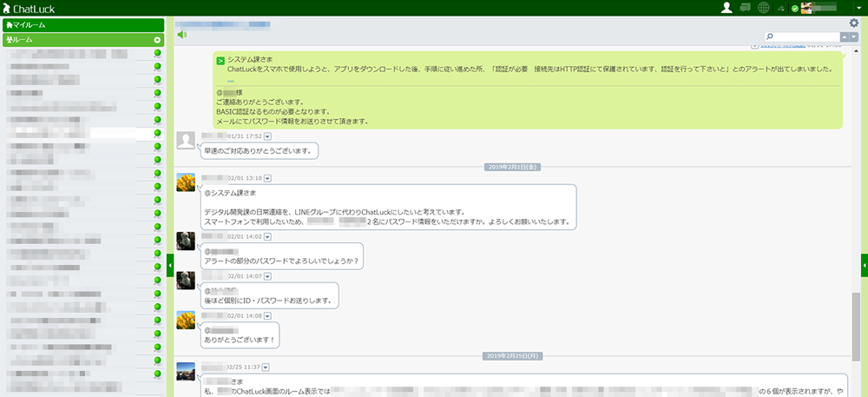
Task: Select the highlighted white room row
Action: pos(83,134)
